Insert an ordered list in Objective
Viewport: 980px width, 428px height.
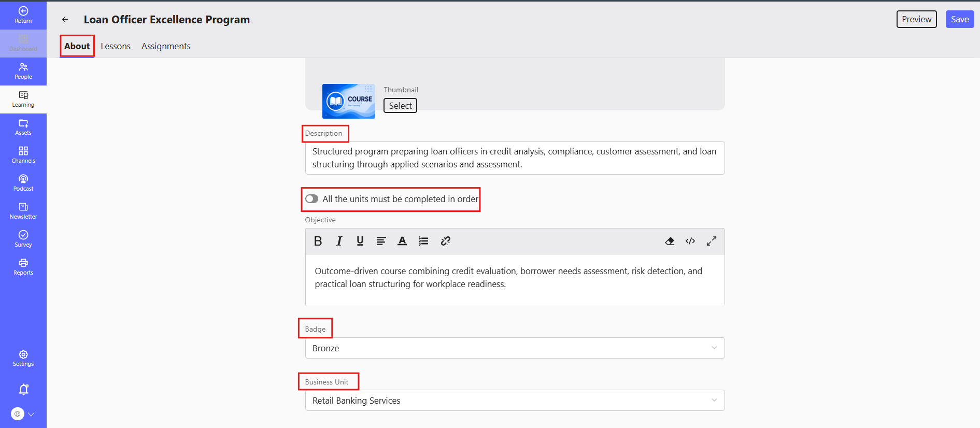point(423,241)
